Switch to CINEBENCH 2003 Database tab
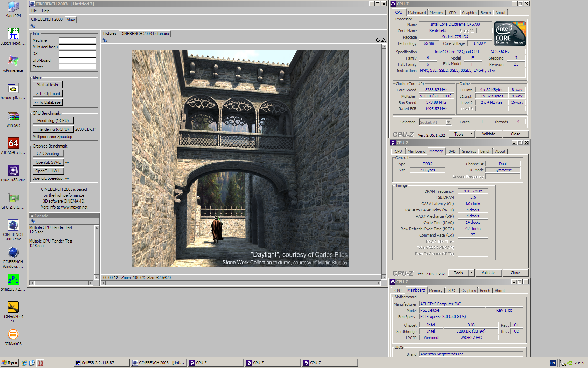 tap(145, 34)
